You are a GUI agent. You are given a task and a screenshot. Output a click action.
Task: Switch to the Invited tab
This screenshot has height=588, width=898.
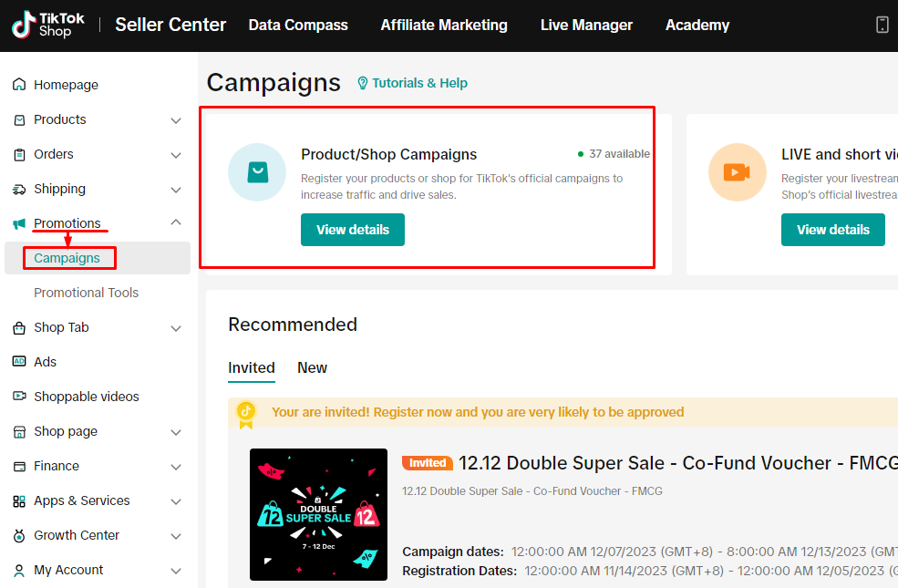click(x=252, y=367)
